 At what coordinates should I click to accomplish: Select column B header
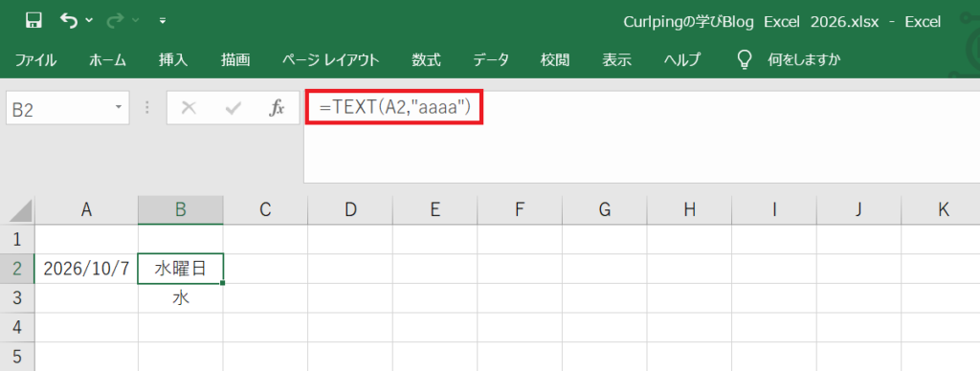(x=181, y=209)
